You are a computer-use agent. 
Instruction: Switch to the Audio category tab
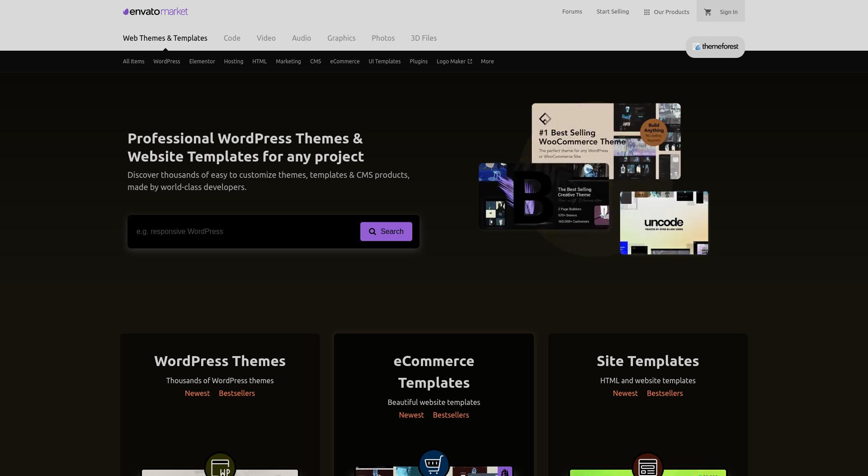tap(302, 38)
